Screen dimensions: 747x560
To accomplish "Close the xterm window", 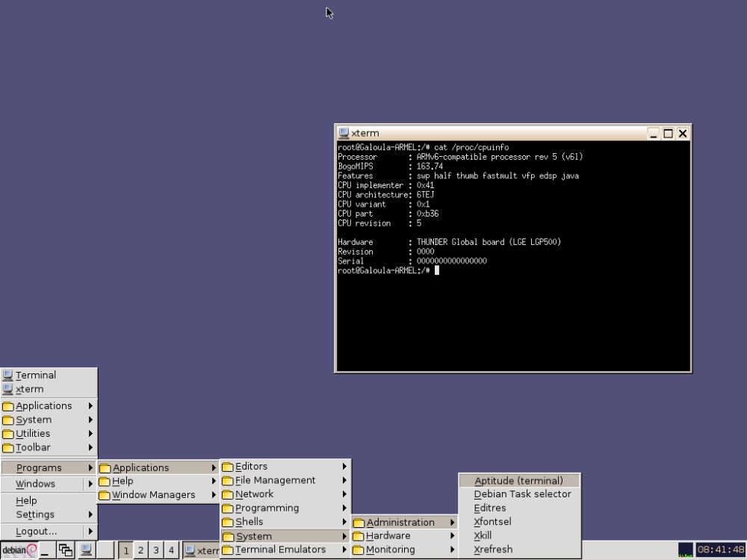I will (683, 134).
